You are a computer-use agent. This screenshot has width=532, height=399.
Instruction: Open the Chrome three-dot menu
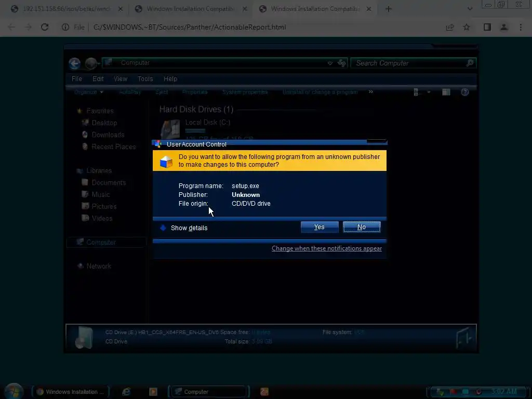(x=521, y=27)
